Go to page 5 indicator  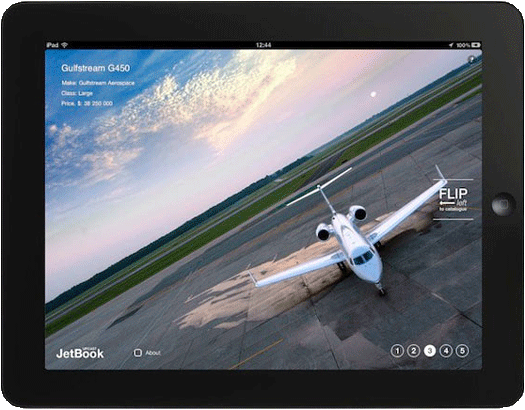pos(462,351)
